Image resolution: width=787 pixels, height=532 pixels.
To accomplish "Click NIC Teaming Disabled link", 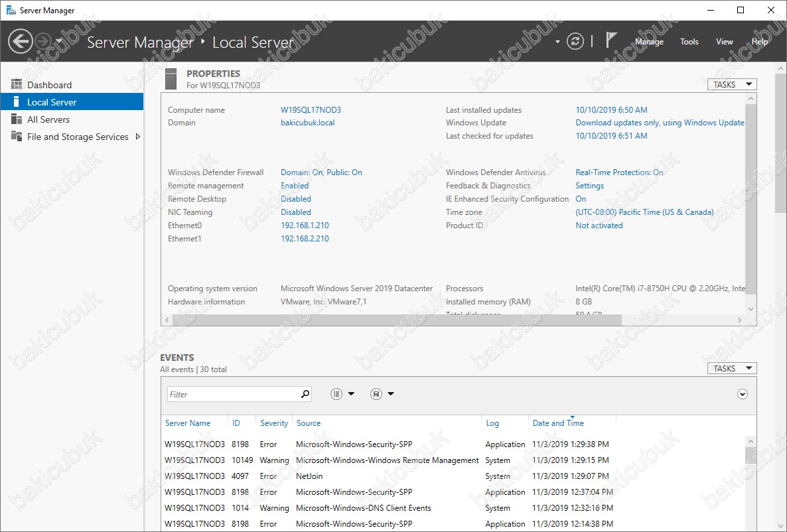I will click(296, 212).
